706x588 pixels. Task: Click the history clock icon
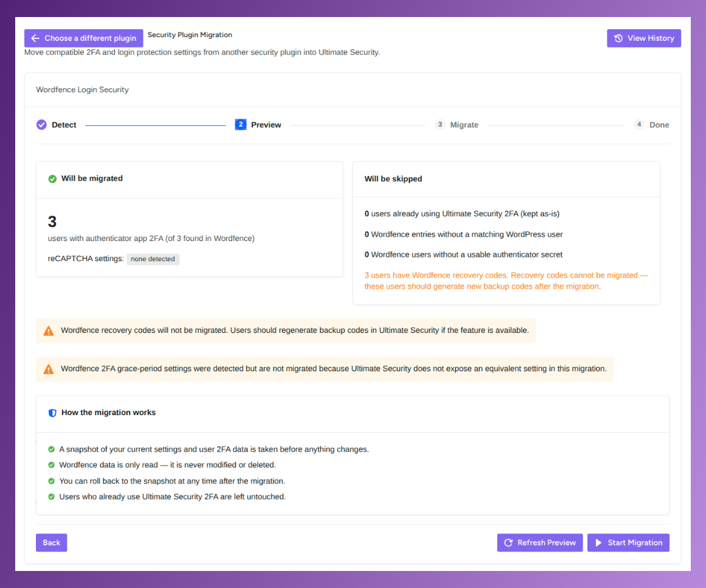click(x=618, y=38)
